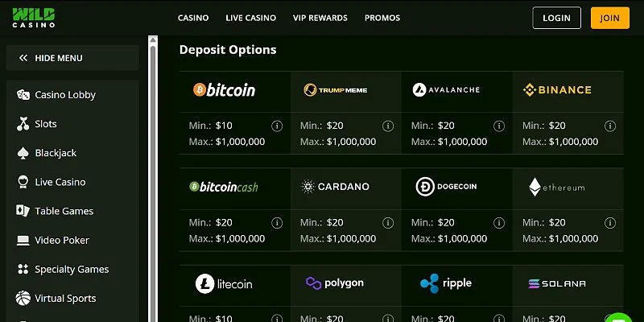Show info for Bitcoin deposit limits
This screenshot has height=322, width=644.
[277, 126]
